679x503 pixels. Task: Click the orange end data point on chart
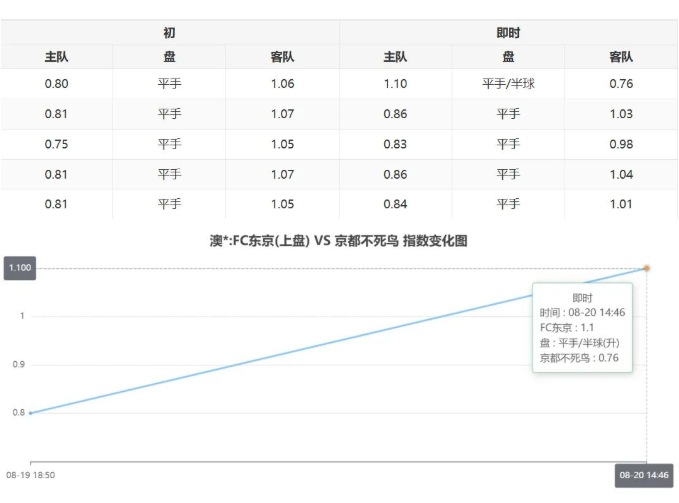(x=646, y=268)
